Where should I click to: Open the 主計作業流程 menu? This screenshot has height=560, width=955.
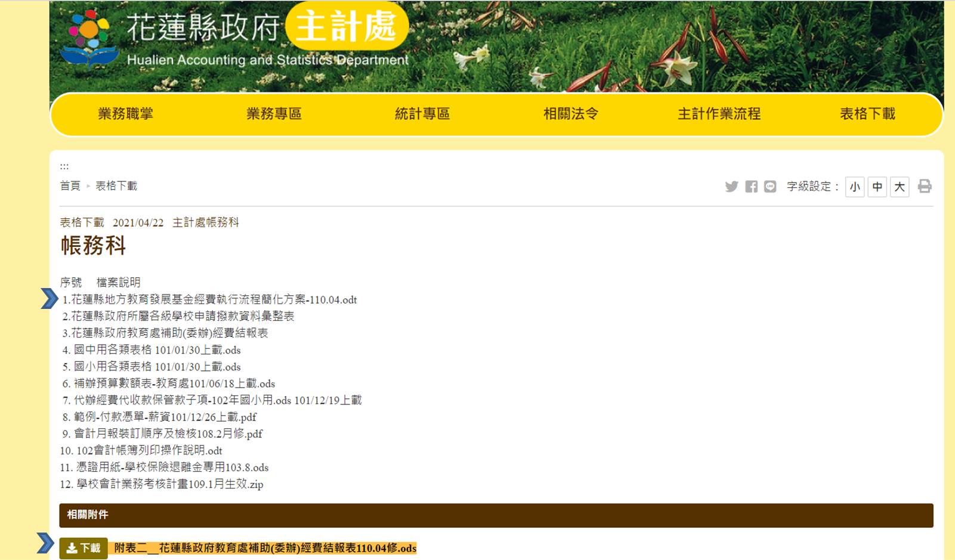[x=719, y=114]
